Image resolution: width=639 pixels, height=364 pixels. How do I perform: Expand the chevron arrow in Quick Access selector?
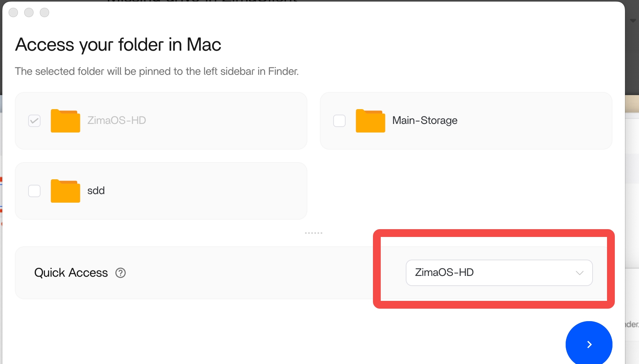(579, 273)
